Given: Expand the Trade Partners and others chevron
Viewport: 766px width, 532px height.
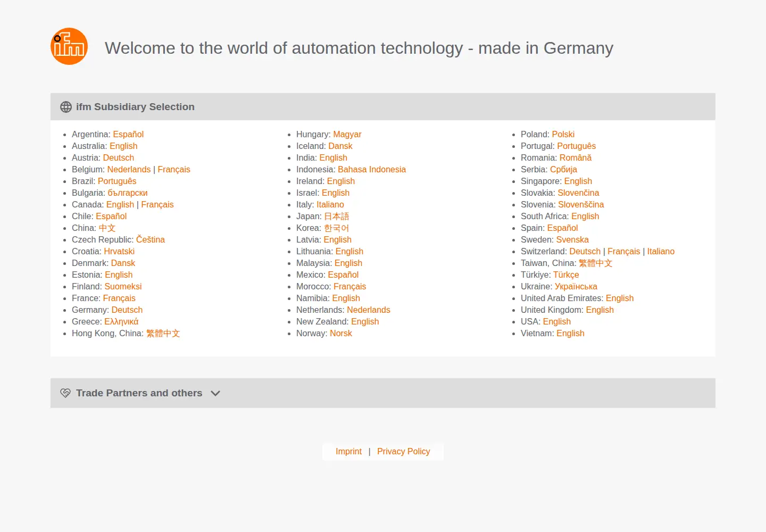Looking at the screenshot, I should (x=215, y=393).
